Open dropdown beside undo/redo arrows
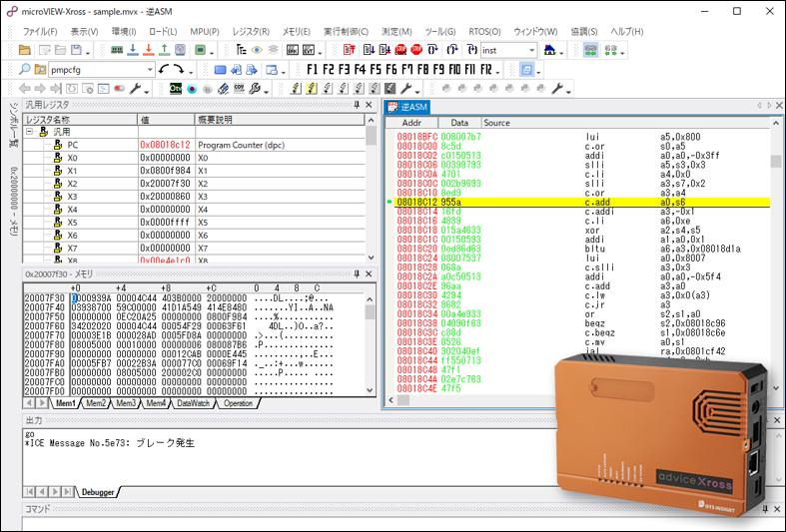This screenshot has width=786, height=532. click(191, 72)
